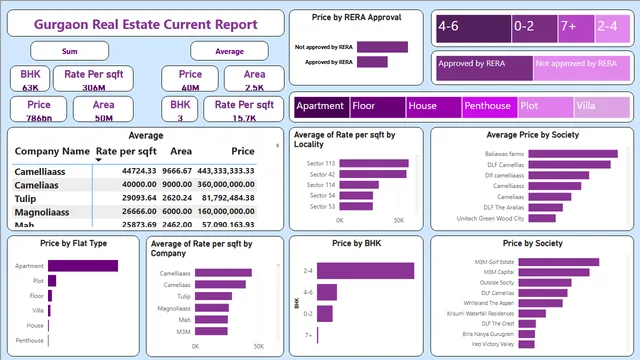Click the Ireo Victory Valley society bar
The image size is (640, 360).
tap(527, 344)
